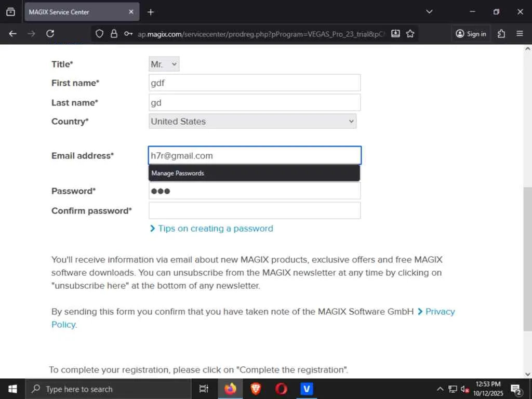Select the MAGIX Service Center tab
The height and width of the screenshot is (399, 532).
(x=82, y=12)
